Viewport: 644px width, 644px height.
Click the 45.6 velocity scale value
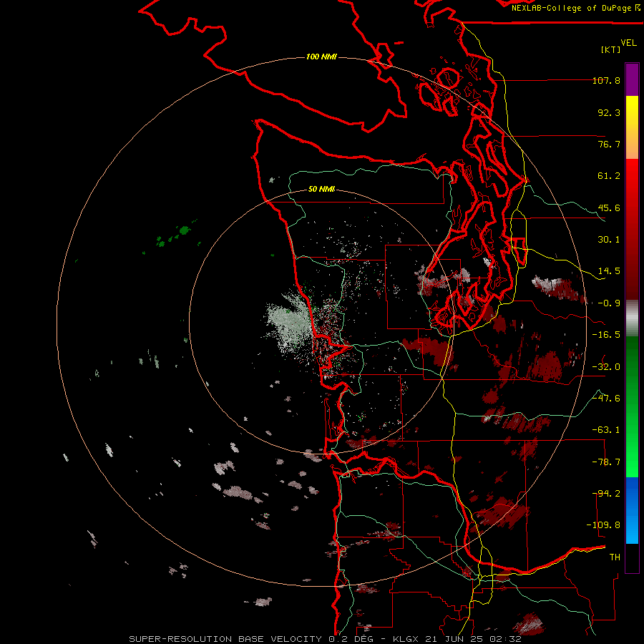click(x=609, y=208)
